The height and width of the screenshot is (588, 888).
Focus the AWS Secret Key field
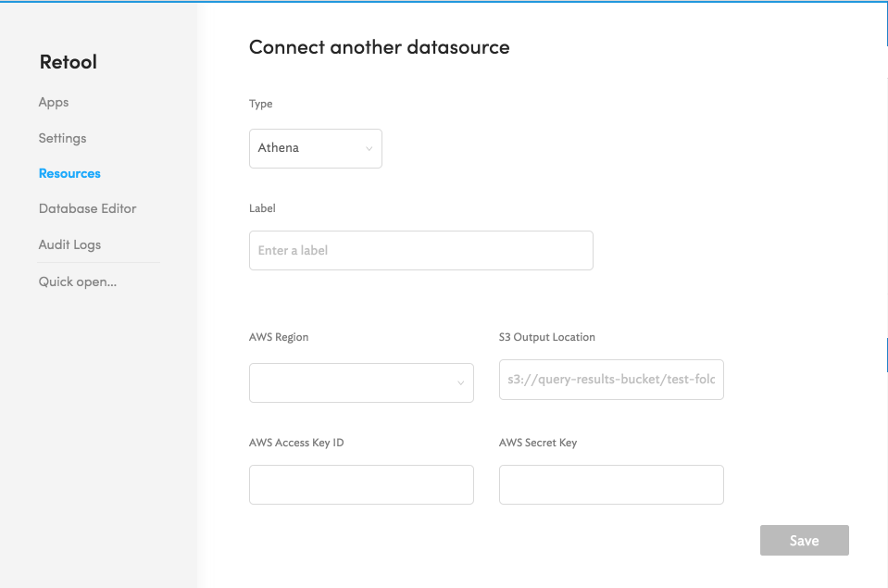point(611,485)
